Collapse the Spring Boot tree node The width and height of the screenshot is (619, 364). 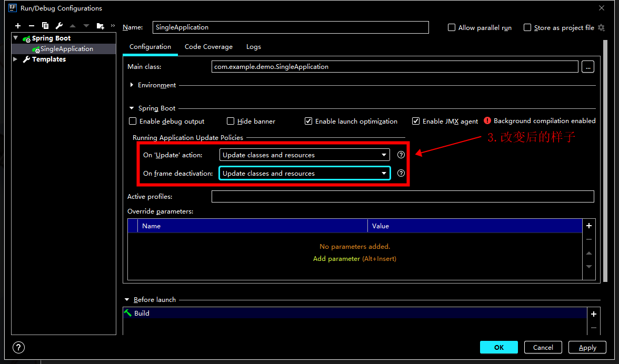tap(16, 38)
